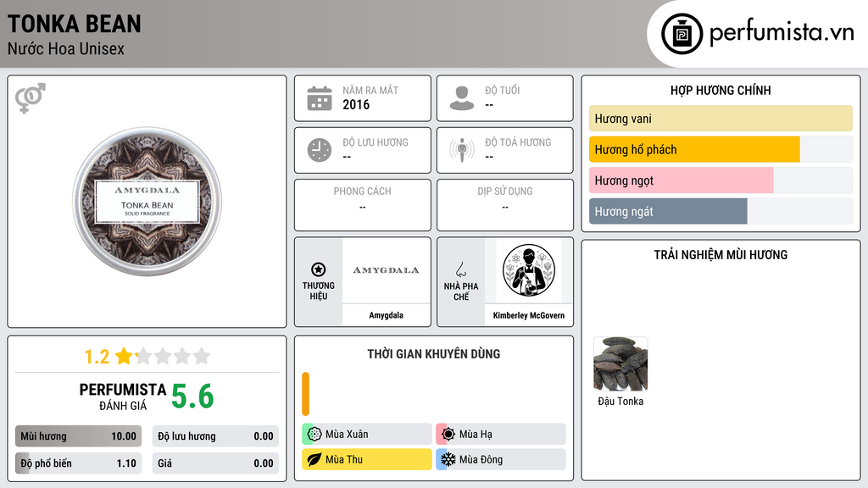Image resolution: width=868 pixels, height=488 pixels.
Task: Click the first gold rating star
Action: [124, 356]
